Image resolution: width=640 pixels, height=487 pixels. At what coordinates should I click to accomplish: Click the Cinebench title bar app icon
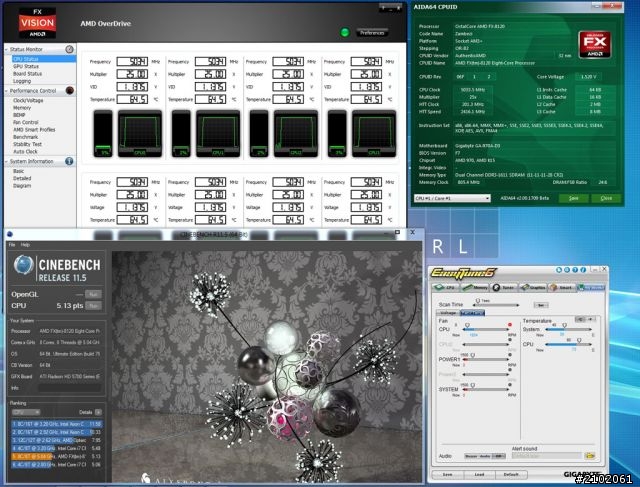tap(10, 234)
